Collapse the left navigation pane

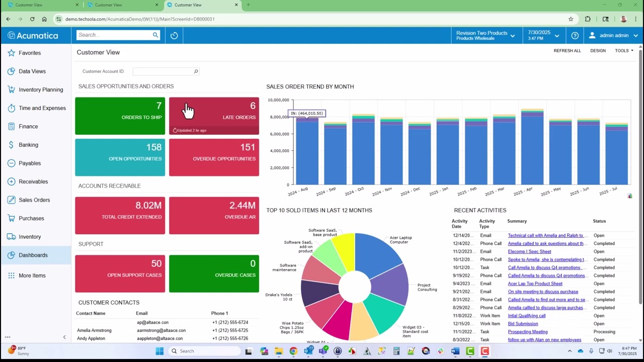64,337
